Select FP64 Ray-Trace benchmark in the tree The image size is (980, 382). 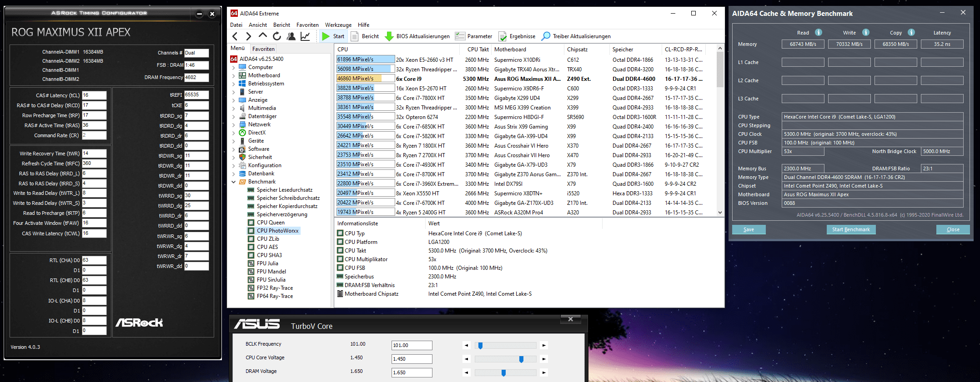(275, 296)
